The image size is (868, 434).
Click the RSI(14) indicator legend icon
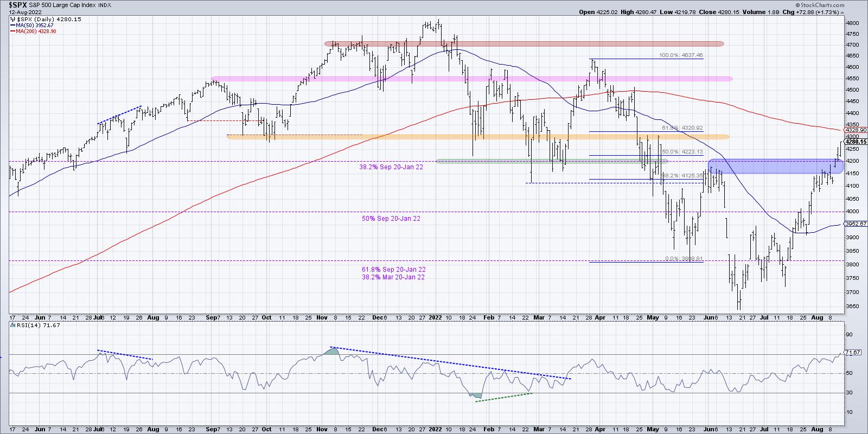click(x=13, y=324)
